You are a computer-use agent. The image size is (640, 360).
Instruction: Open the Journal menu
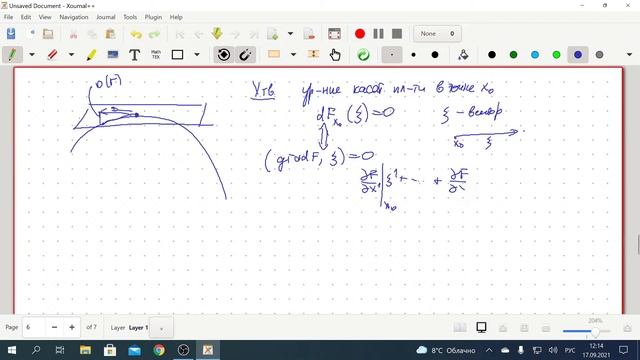point(106,17)
